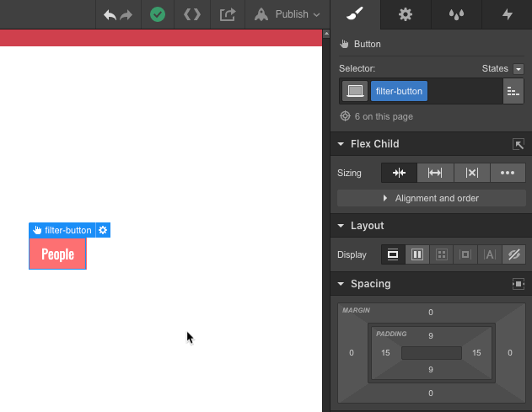Set display to grid

pos(441,254)
